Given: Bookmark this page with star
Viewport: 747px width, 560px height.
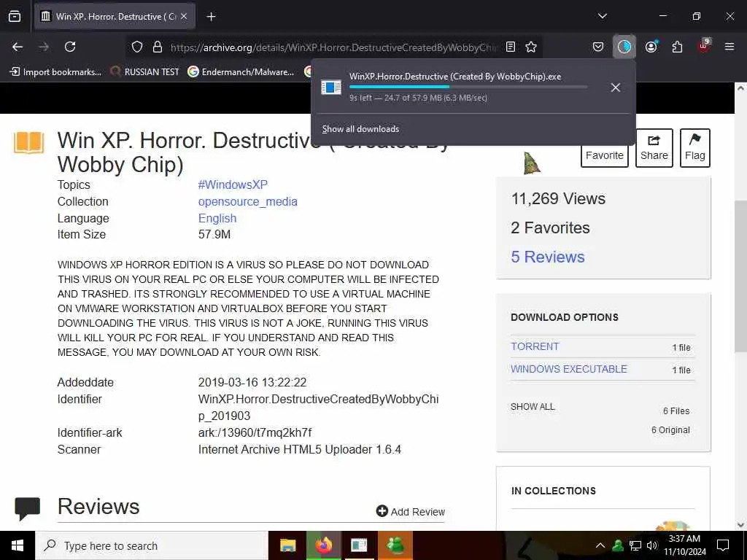Looking at the screenshot, I should pyautogui.click(x=531, y=47).
